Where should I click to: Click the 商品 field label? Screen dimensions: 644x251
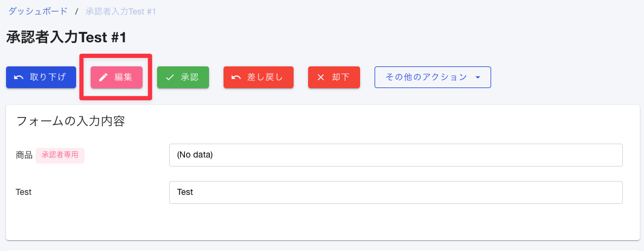24,156
